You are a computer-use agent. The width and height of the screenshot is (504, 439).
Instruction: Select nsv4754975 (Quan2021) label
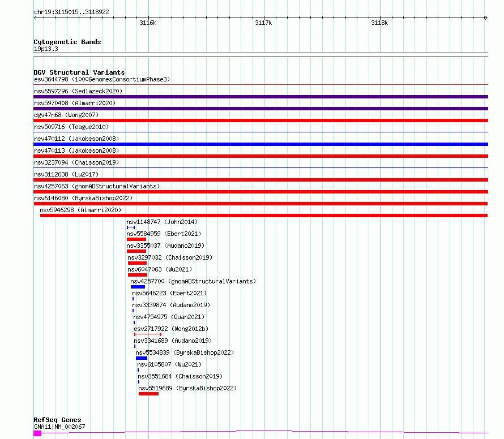169,317
